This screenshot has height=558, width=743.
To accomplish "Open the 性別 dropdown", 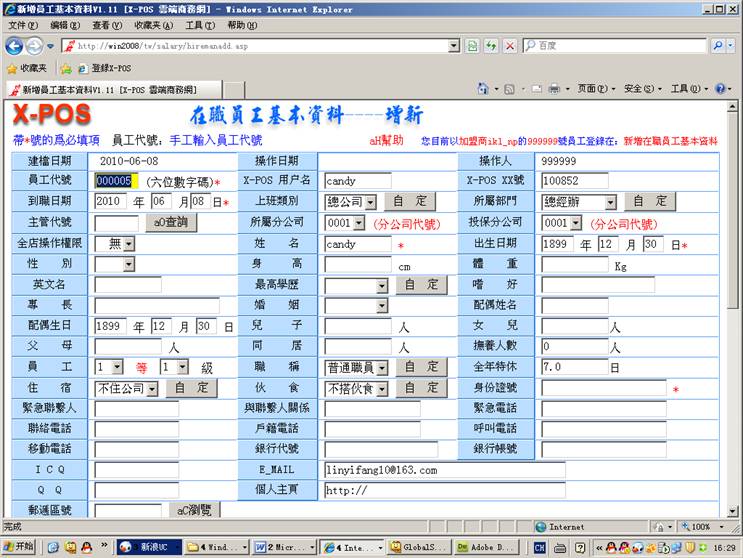I will pos(128,264).
